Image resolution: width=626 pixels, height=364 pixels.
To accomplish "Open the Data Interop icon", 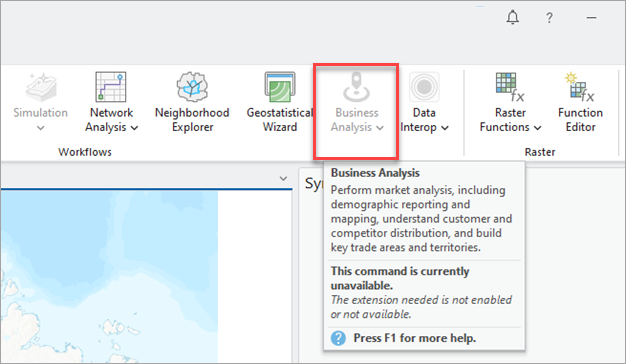I will (x=424, y=87).
